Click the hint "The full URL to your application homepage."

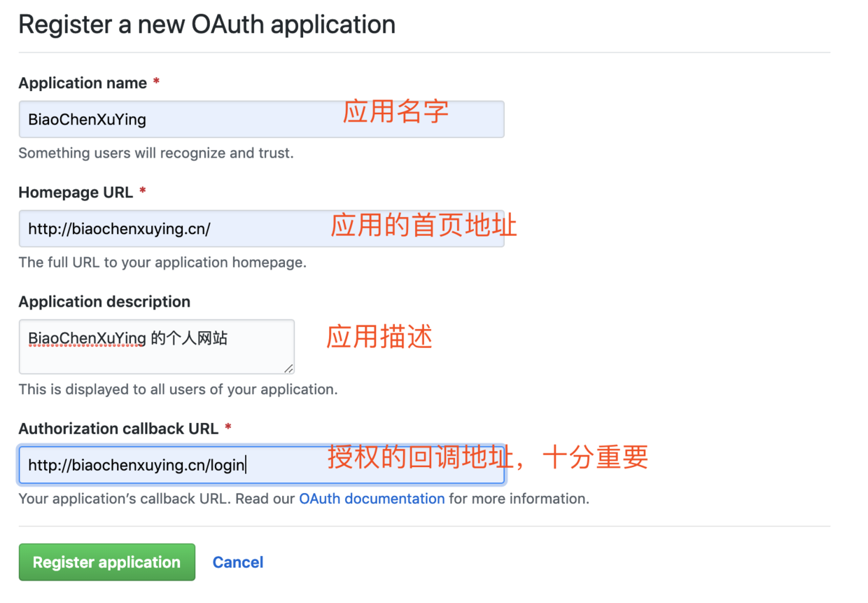coord(162,263)
